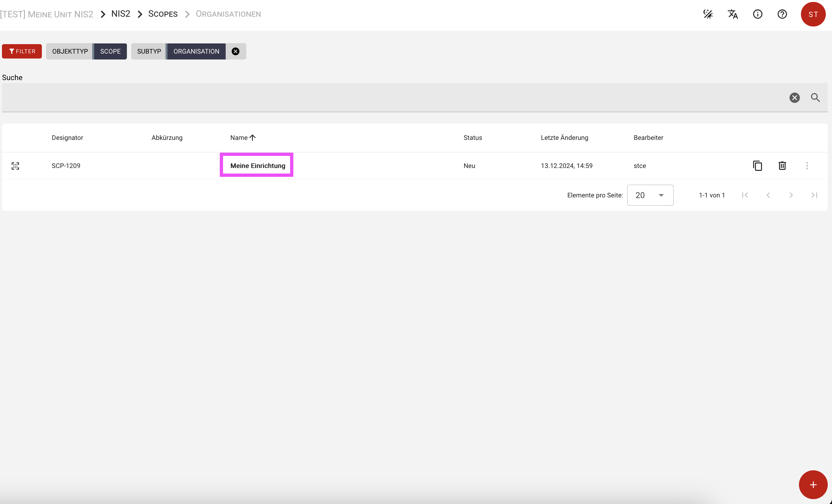The height and width of the screenshot is (504, 832).
Task: Open the language translate menu
Action: pos(732,14)
